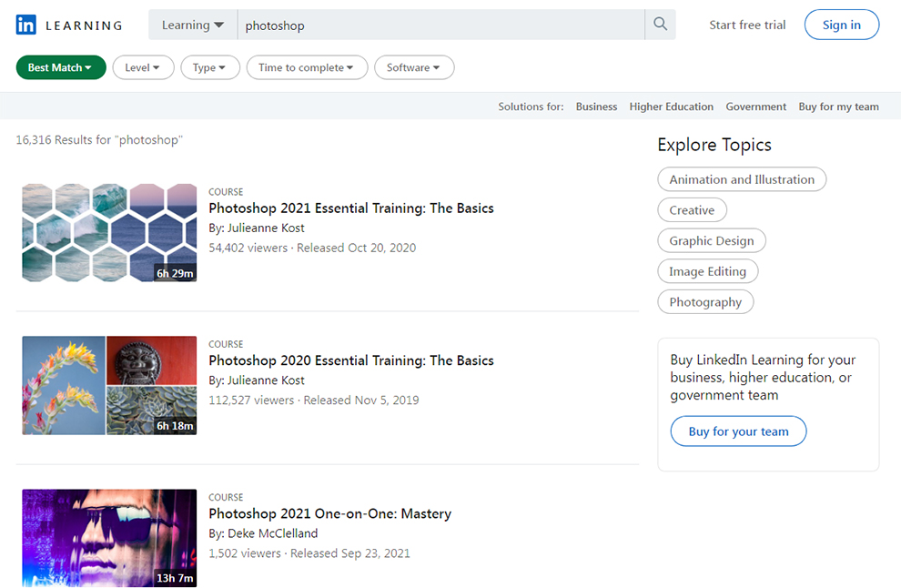901x588 pixels.
Task: Click the LinkedIn logo icon
Action: pyautogui.click(x=25, y=25)
